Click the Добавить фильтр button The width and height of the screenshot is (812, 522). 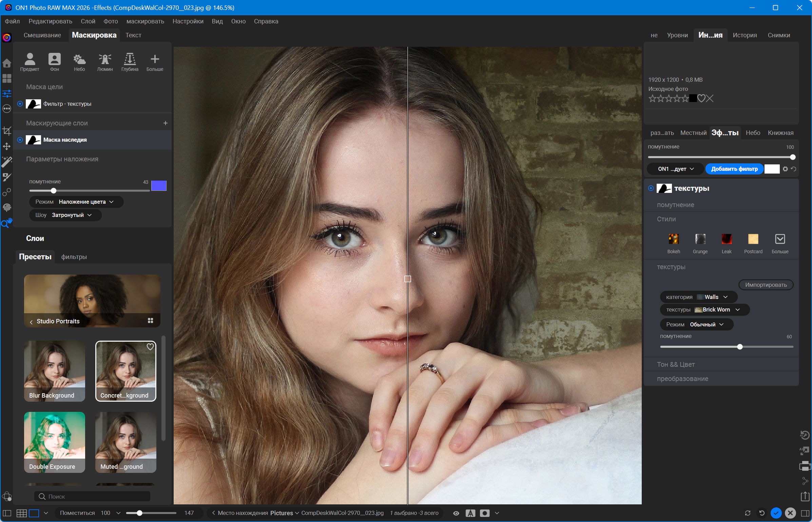point(734,169)
